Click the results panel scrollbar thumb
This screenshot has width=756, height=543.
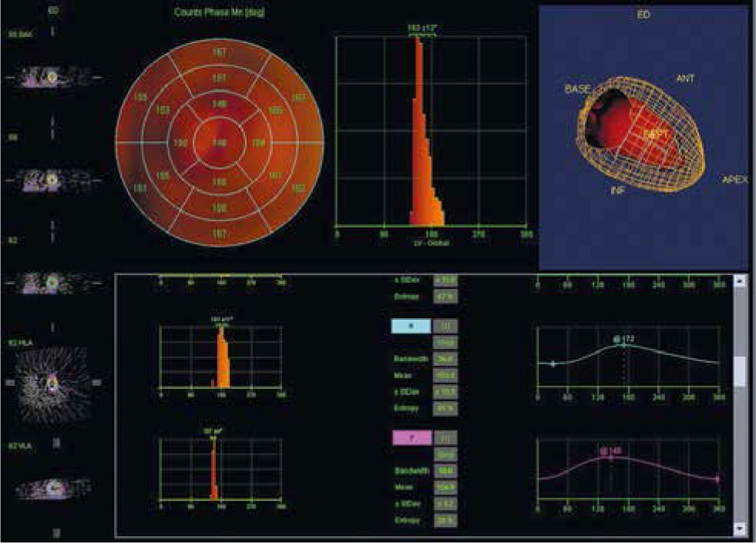(741, 371)
